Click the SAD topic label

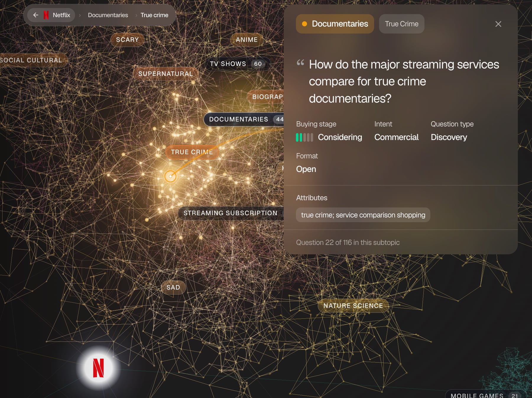[173, 287]
